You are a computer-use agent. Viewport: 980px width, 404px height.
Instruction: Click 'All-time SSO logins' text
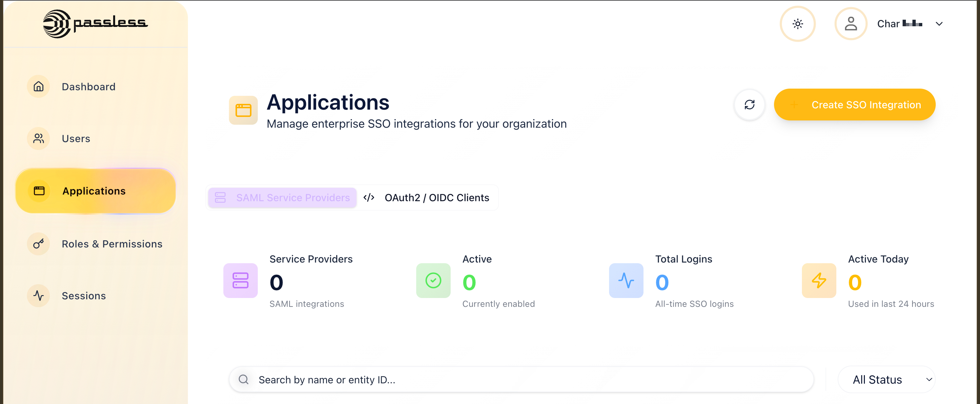point(694,304)
